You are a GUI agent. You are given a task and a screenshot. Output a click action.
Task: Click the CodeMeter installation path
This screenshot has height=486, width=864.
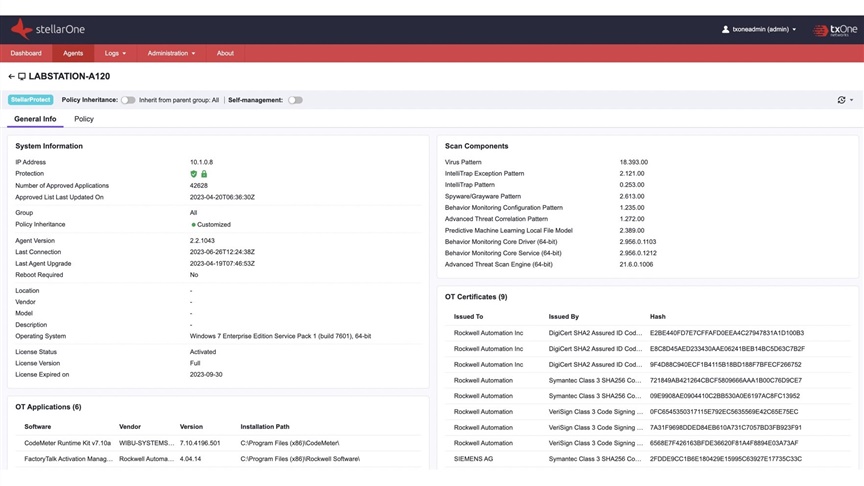(x=290, y=443)
